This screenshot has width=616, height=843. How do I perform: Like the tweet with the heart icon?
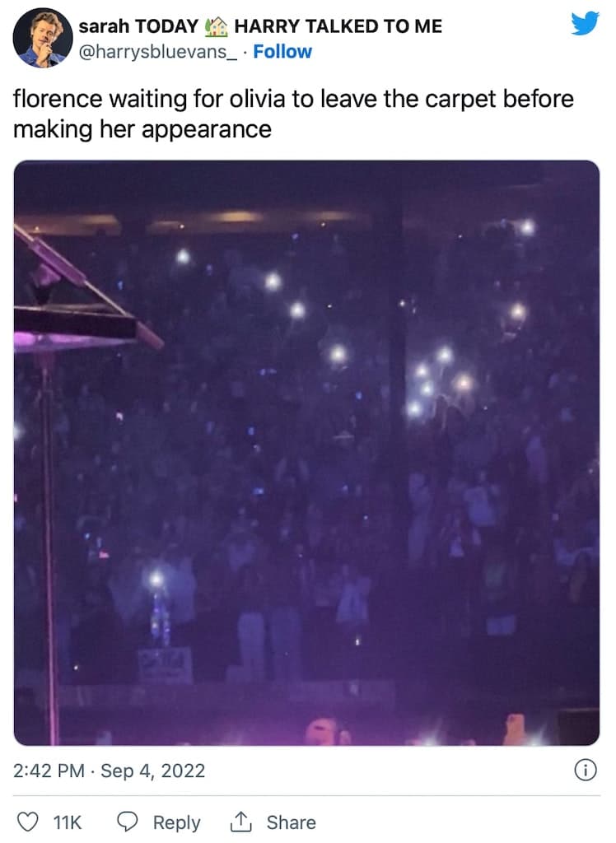[28, 822]
